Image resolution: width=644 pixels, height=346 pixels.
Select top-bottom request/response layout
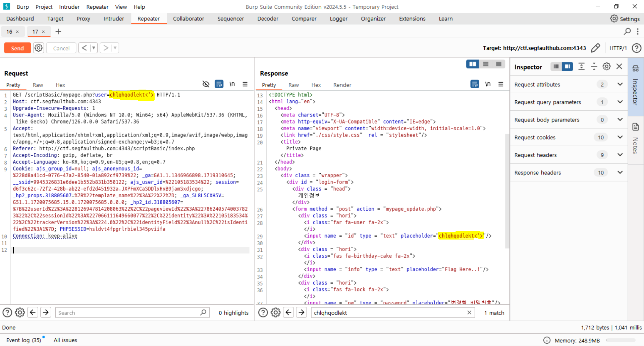[x=485, y=64]
